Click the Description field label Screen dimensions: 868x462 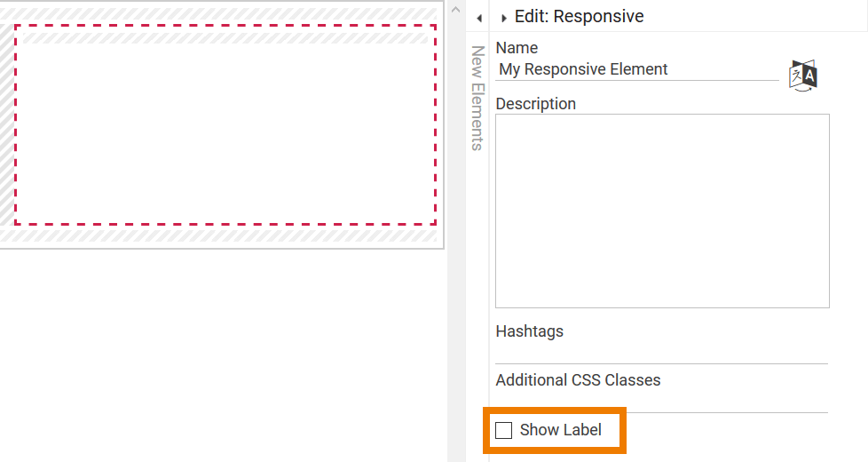pyautogui.click(x=535, y=104)
